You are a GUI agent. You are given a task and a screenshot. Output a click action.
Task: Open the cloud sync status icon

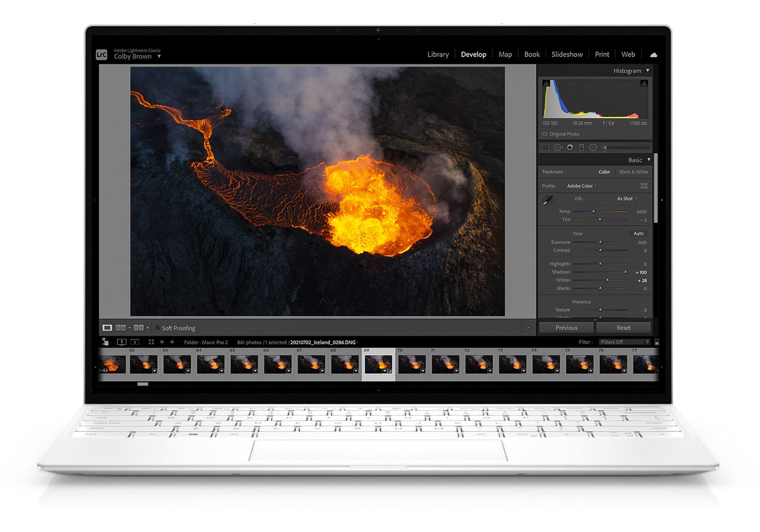pos(654,55)
